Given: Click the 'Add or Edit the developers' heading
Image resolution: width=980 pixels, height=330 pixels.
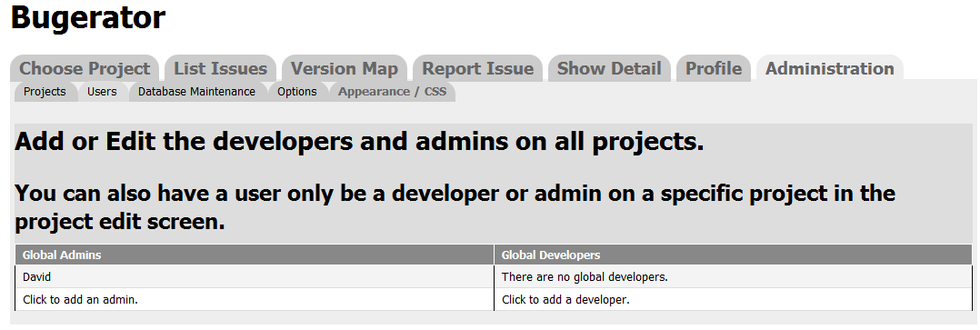Looking at the screenshot, I should [x=359, y=142].
